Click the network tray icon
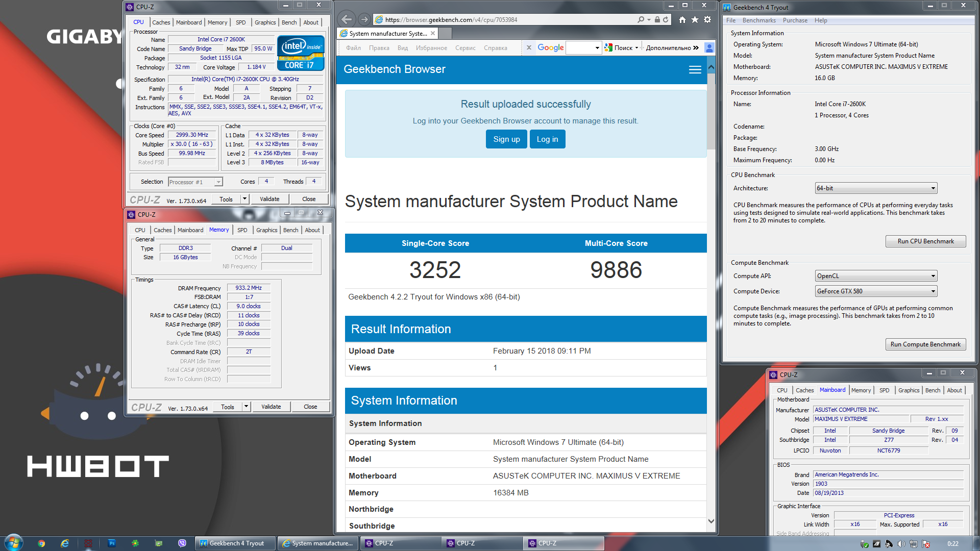980x551 pixels. [913, 544]
